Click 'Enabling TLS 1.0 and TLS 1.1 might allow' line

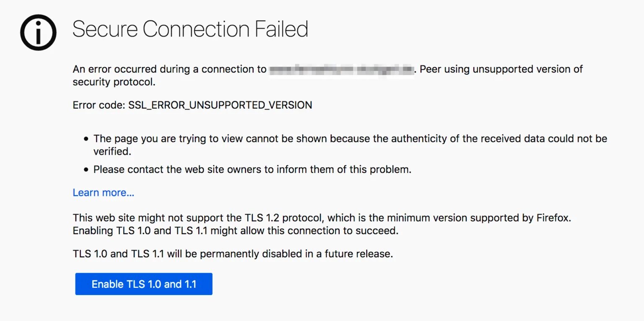tap(235, 230)
